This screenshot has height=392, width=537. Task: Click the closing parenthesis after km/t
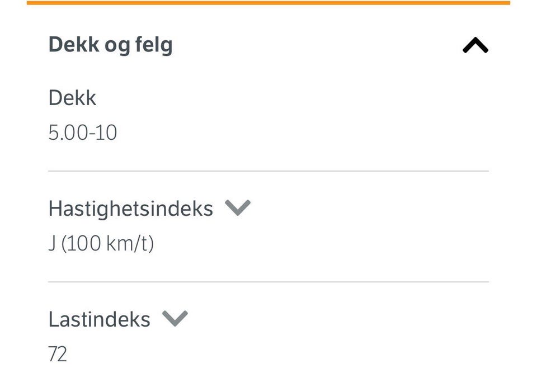click(x=151, y=244)
